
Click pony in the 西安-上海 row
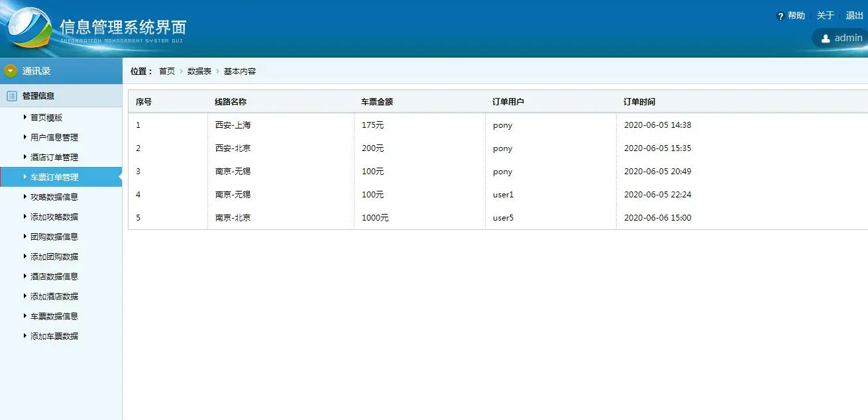point(503,125)
